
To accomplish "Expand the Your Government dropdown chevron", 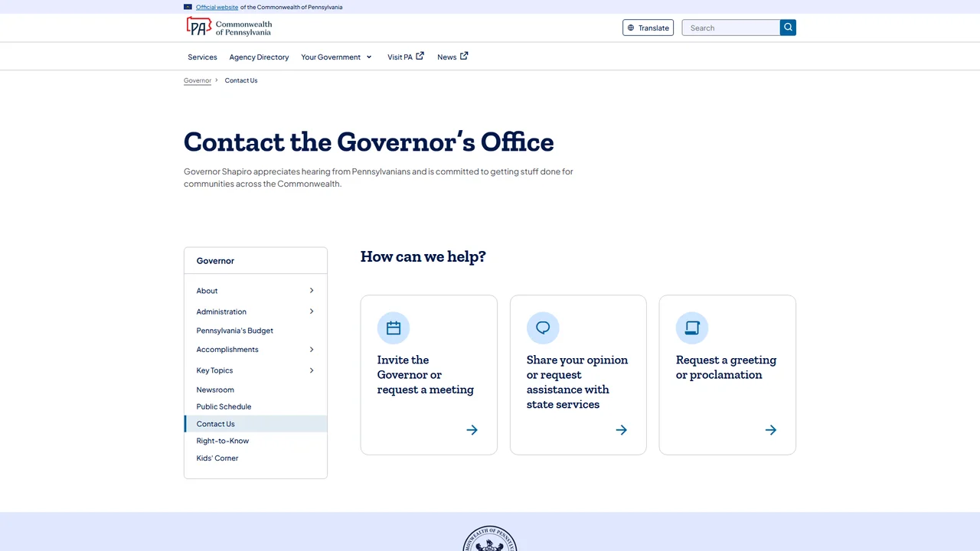I will [369, 57].
